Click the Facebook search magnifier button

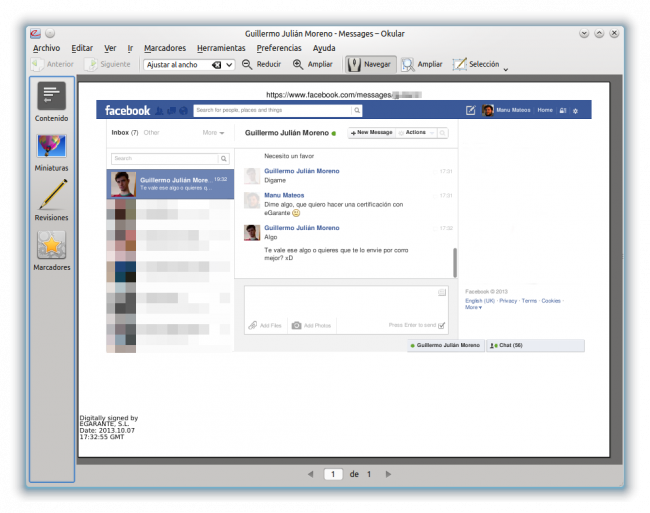(357, 110)
